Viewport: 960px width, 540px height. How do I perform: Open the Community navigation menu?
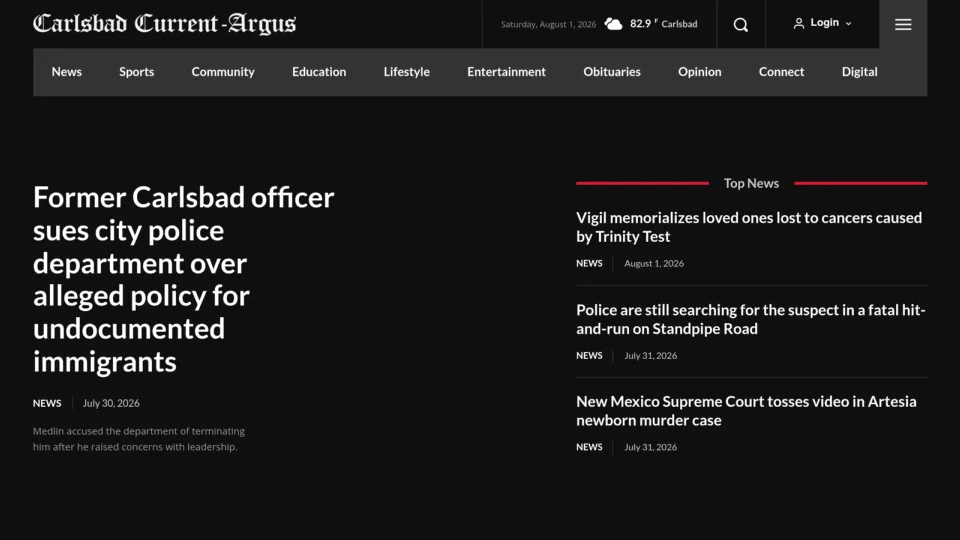point(223,72)
